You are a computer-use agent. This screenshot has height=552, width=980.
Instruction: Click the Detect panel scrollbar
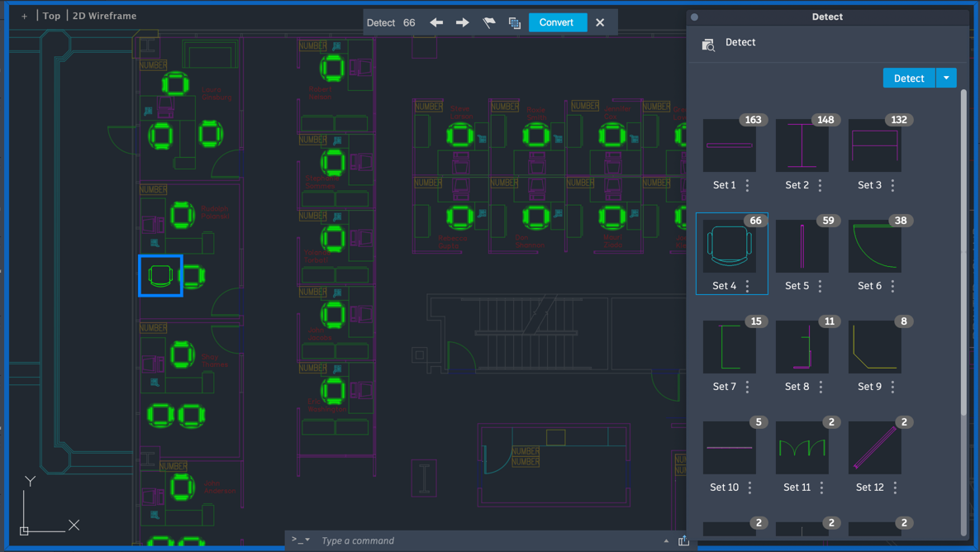[x=963, y=252]
